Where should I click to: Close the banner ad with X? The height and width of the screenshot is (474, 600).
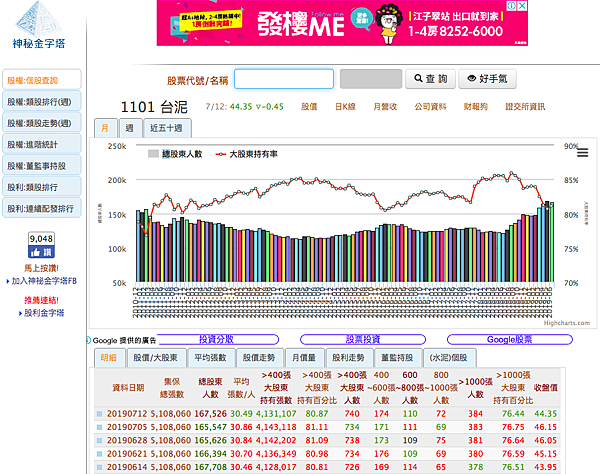tap(522, 6)
